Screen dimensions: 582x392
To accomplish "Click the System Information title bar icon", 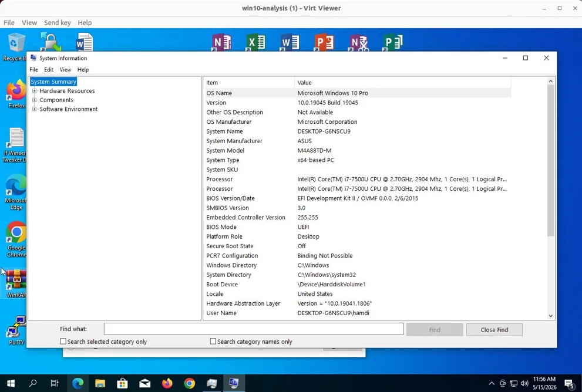I will 34,58.
